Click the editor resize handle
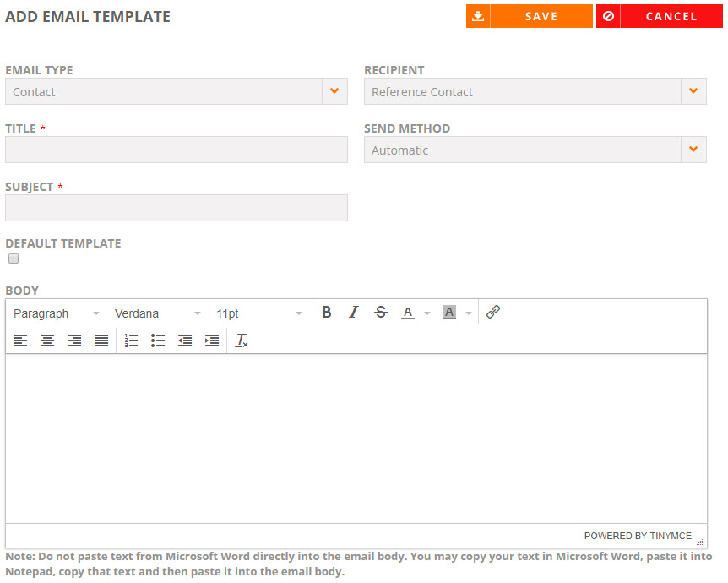Image resolution: width=728 pixels, height=583 pixels. [701, 541]
